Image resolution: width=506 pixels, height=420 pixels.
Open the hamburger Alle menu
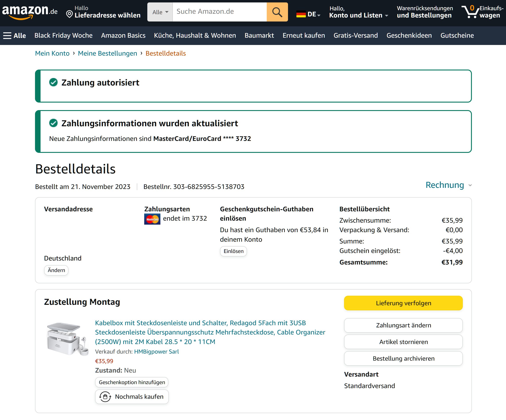[x=14, y=35]
